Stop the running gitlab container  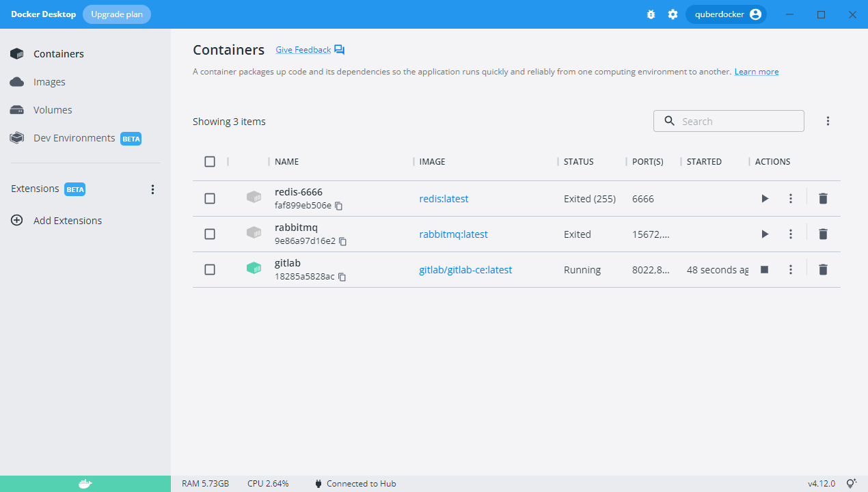click(765, 270)
